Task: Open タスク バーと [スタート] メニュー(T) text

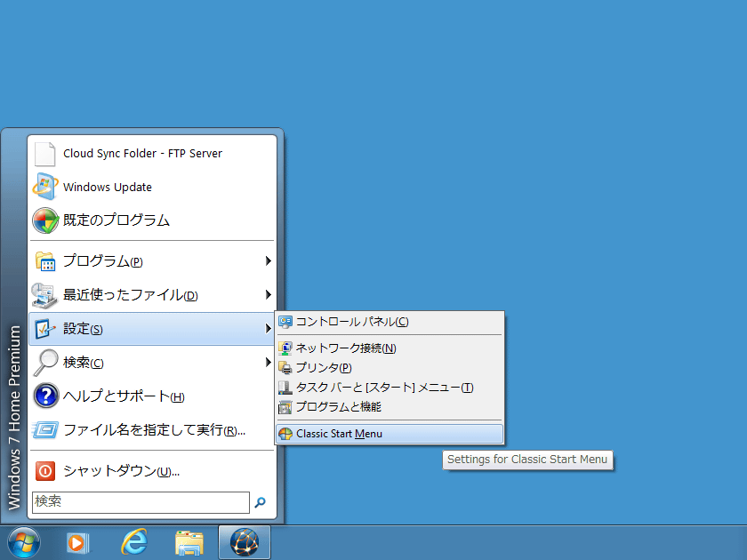Action: click(384, 388)
